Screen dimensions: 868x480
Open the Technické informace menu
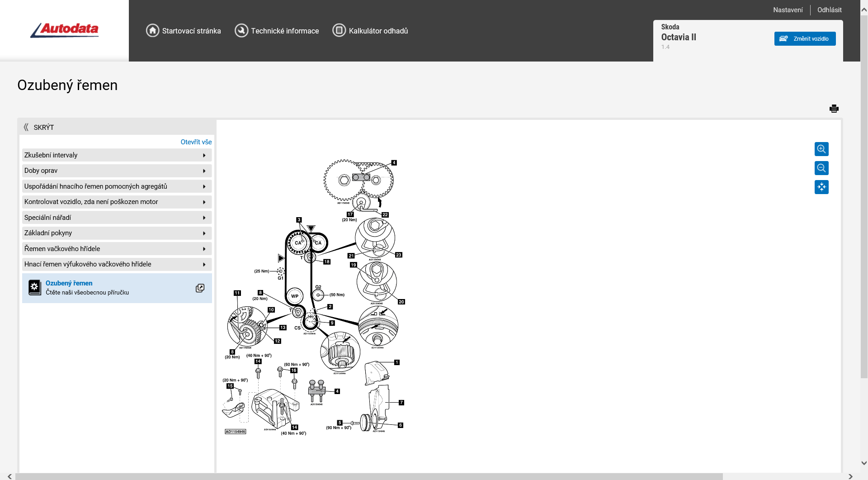pyautogui.click(x=277, y=31)
